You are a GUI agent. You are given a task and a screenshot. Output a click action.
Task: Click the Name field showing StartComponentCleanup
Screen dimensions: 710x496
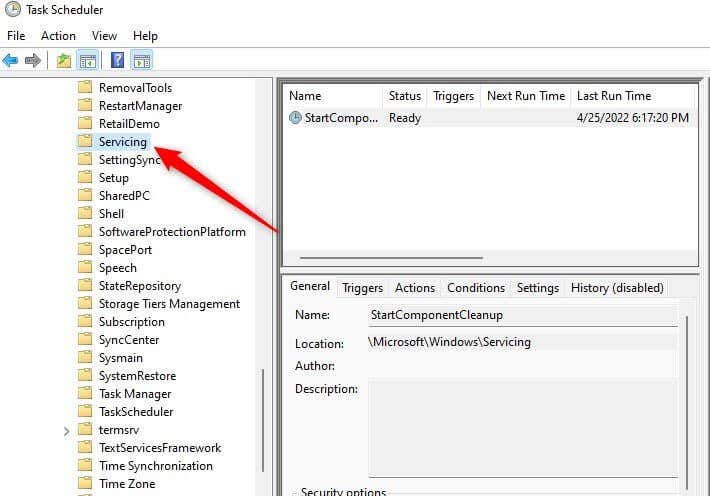click(523, 315)
